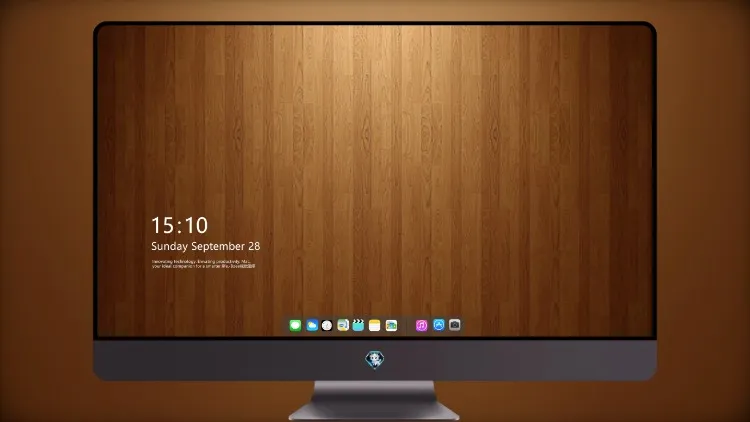Click the "Sunday September 28" date text

click(206, 246)
